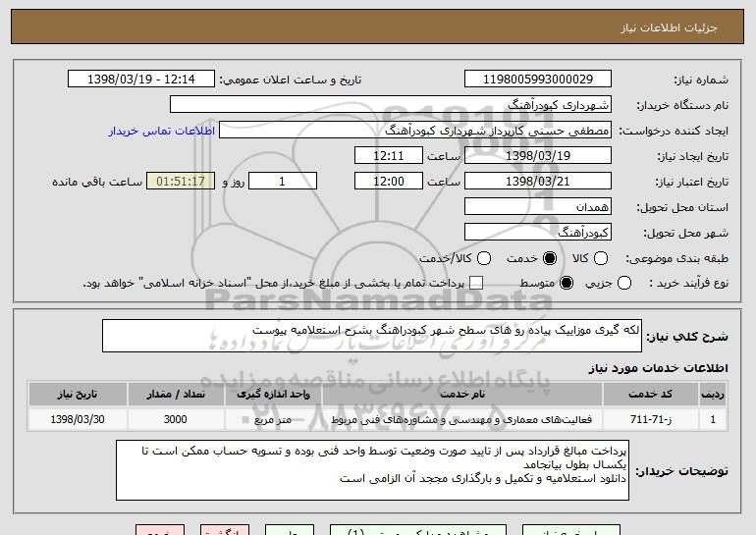Click the کد خدمت column header
The width and height of the screenshot is (756, 535).
(x=650, y=395)
